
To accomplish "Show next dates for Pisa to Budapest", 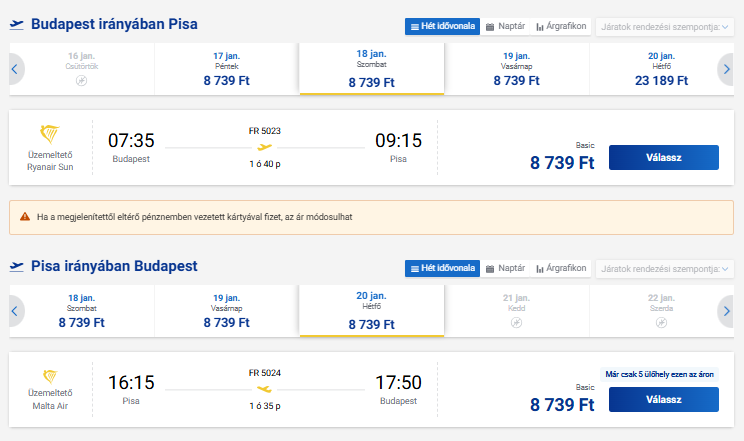I will (x=726, y=311).
